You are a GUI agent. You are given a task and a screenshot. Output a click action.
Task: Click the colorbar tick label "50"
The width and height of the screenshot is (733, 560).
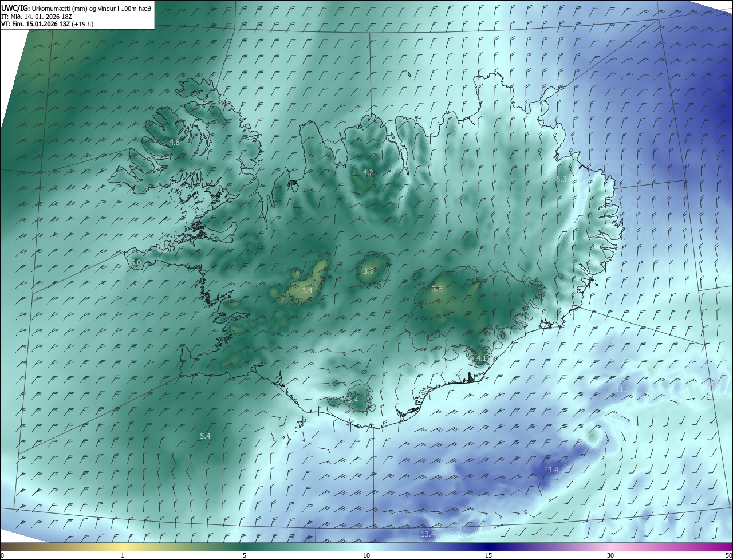pos(728,555)
